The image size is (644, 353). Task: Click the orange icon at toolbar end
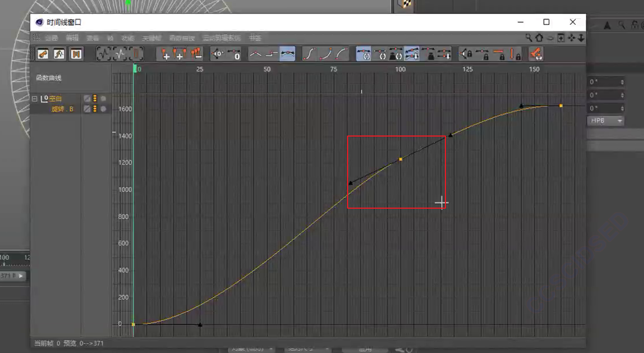[536, 54]
